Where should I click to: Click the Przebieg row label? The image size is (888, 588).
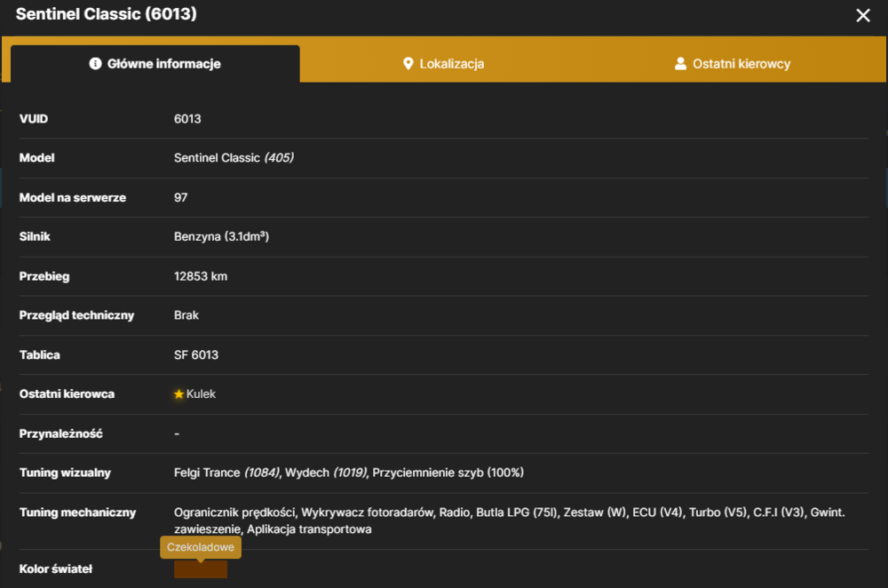(x=44, y=276)
